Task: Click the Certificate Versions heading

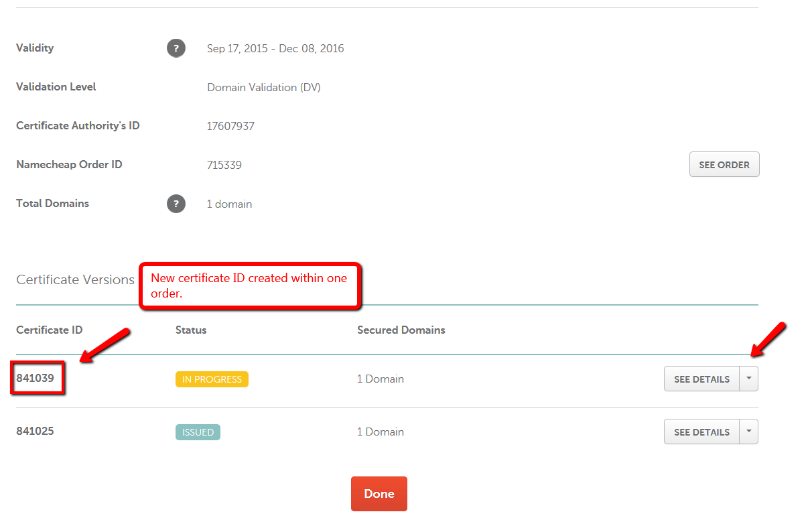Action: pos(75,279)
